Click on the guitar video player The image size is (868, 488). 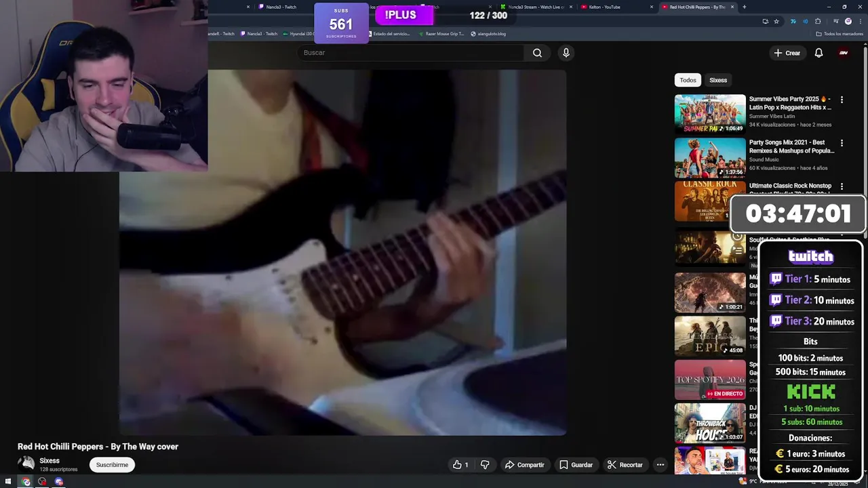342,252
